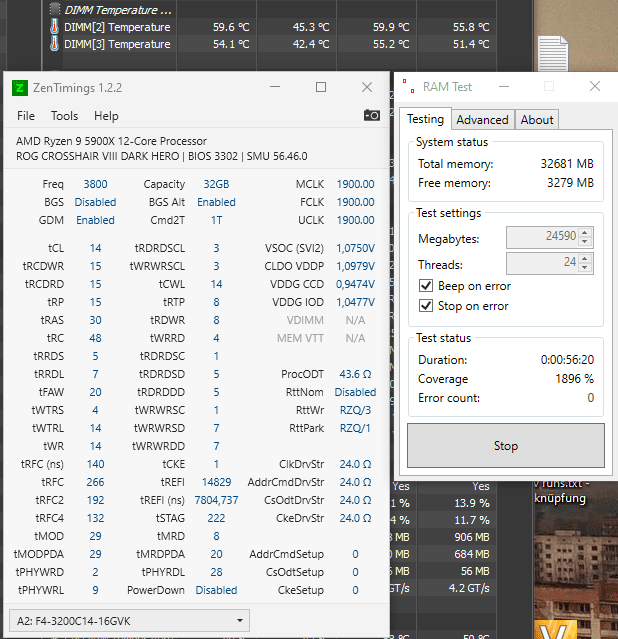The image size is (618, 639).
Task: Click the Total memory value 32681 MB
Action: pyautogui.click(x=567, y=163)
